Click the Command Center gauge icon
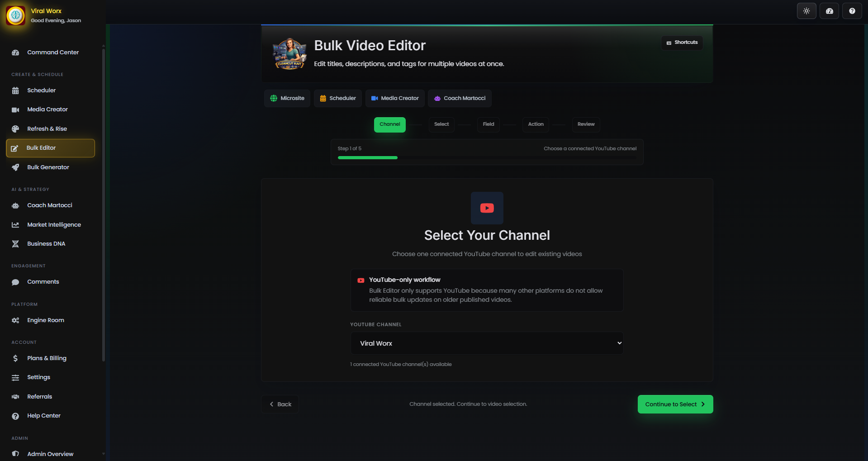The height and width of the screenshot is (461, 868). [15, 52]
